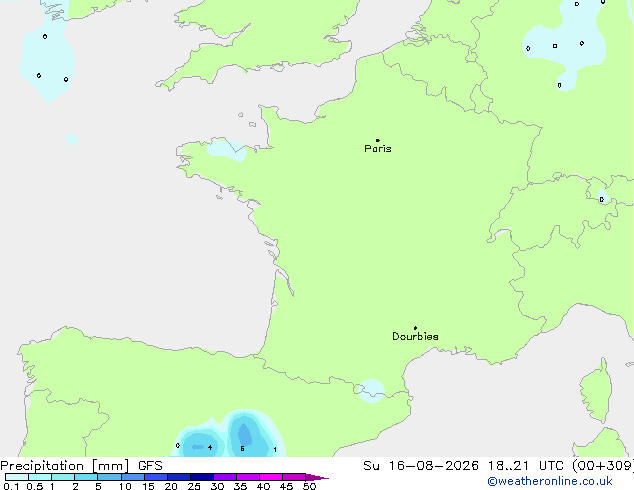Click the Paris city label
This screenshot has height=490, width=634.
(378, 149)
